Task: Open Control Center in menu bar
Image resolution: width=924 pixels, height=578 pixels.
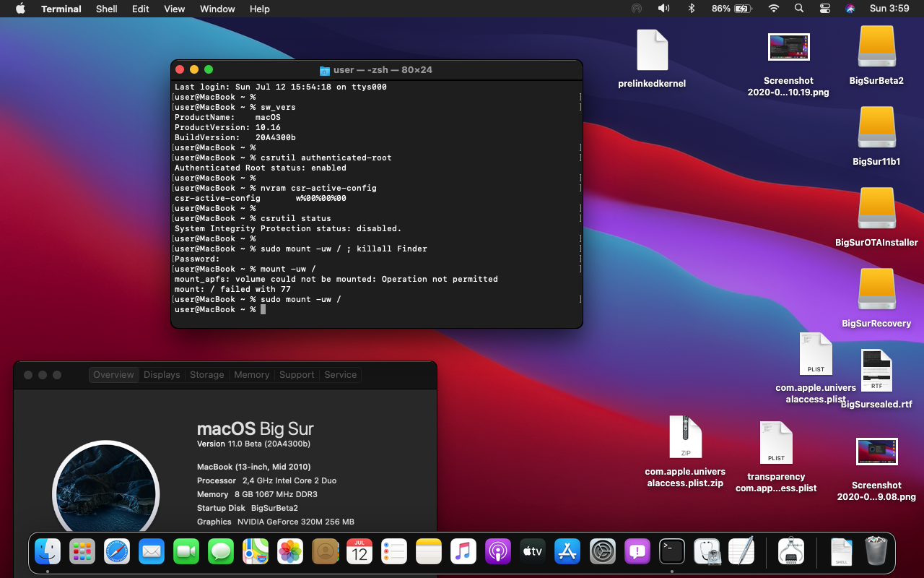Action: 825,9
